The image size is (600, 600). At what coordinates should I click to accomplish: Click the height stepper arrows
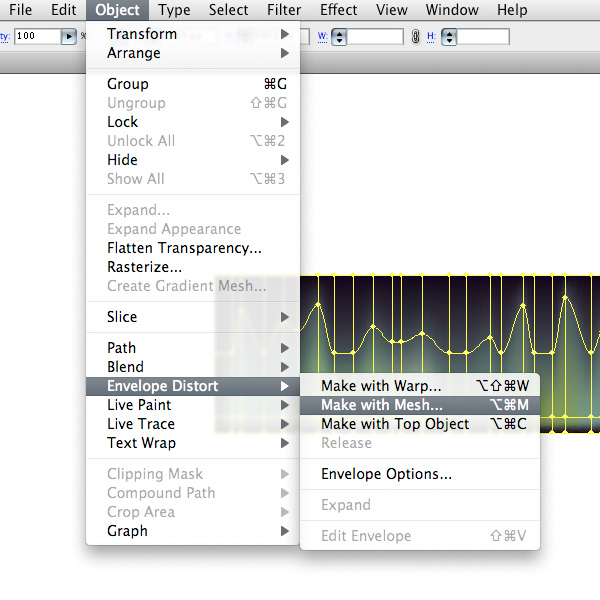(x=449, y=37)
